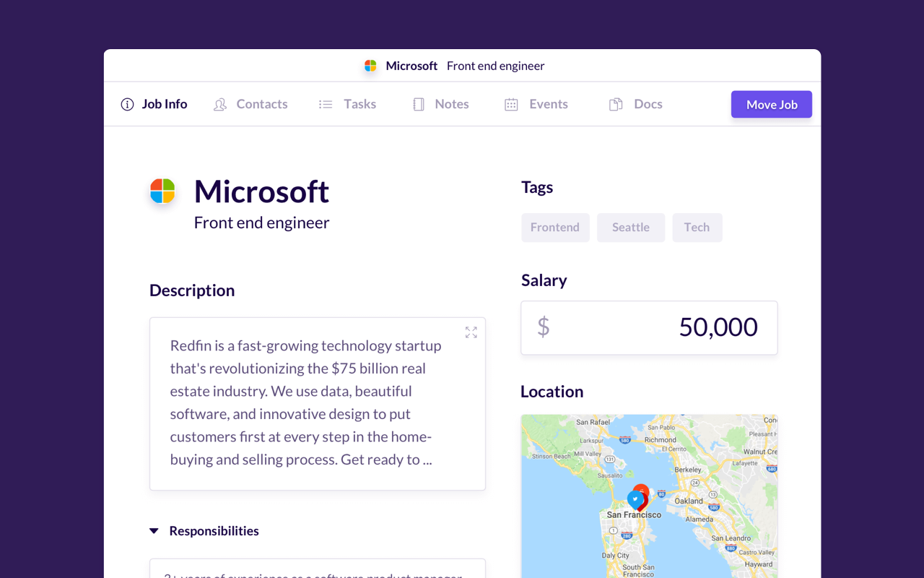924x578 pixels.
Task: Collapse the Responsibilities section triangle
Action: pos(154,531)
